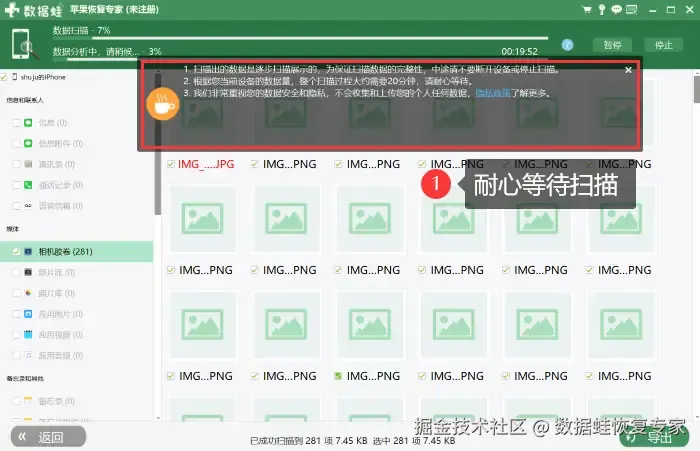The width and height of the screenshot is (700, 451).
Task: Click the 数据分析中 status text
Action: tap(107, 52)
